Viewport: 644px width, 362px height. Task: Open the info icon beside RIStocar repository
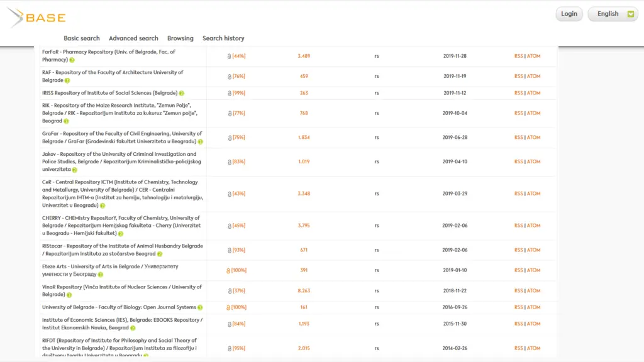point(160,254)
